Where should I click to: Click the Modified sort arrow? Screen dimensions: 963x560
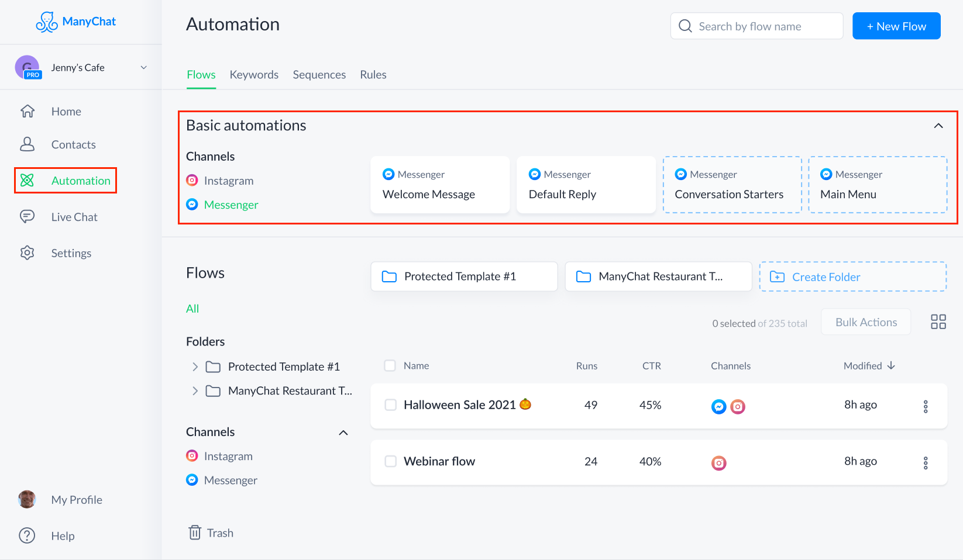[x=891, y=365]
